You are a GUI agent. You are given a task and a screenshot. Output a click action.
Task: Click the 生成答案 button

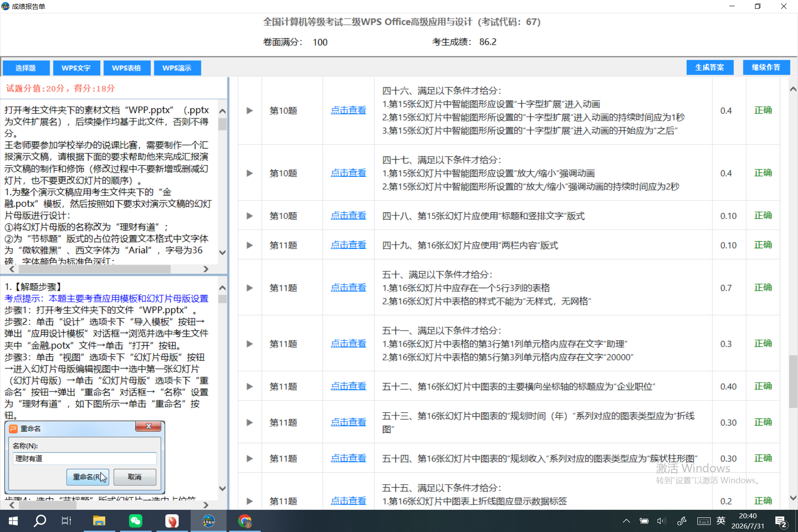710,67
